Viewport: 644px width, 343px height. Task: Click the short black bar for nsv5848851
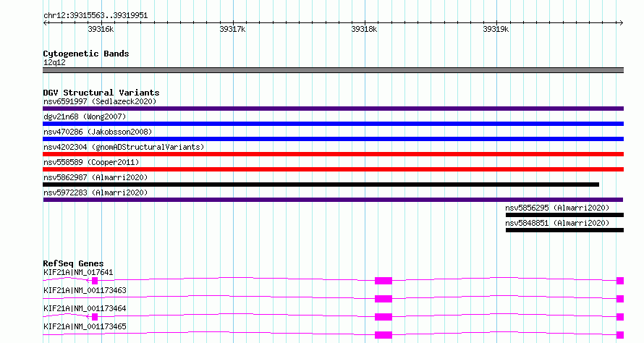pos(564,230)
